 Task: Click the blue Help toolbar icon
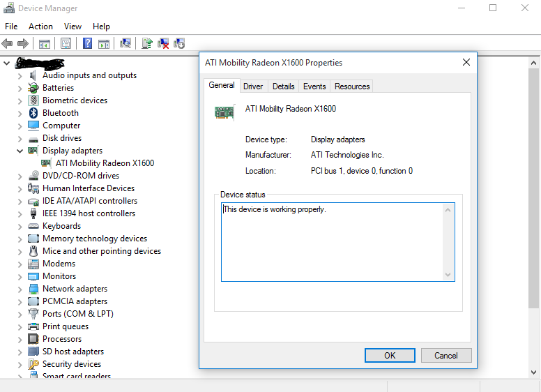coord(88,43)
